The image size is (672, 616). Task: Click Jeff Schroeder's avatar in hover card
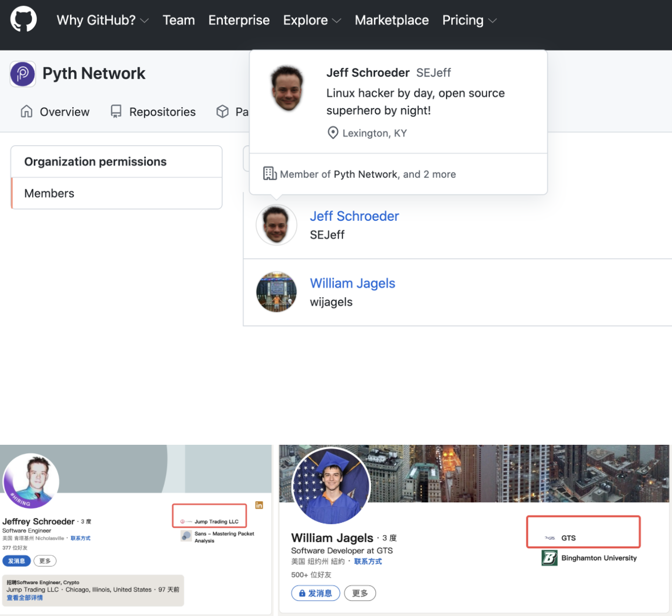coord(287,88)
